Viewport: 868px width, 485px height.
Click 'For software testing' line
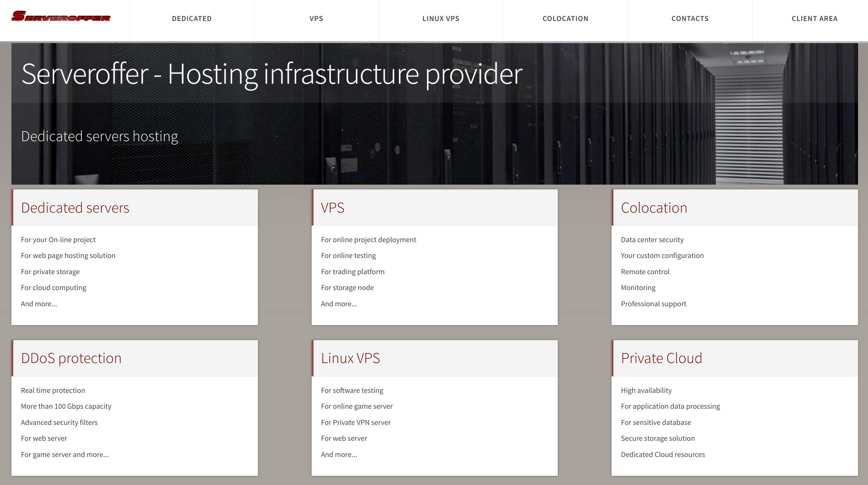coord(352,390)
